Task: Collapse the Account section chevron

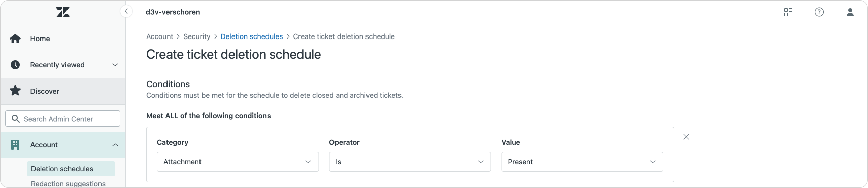Action: pos(115,145)
